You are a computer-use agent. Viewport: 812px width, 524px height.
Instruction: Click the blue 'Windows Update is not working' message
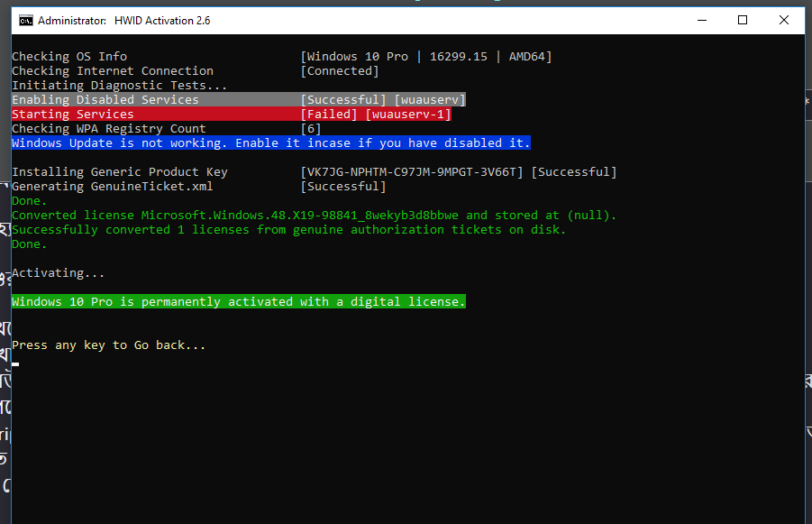[x=271, y=143]
